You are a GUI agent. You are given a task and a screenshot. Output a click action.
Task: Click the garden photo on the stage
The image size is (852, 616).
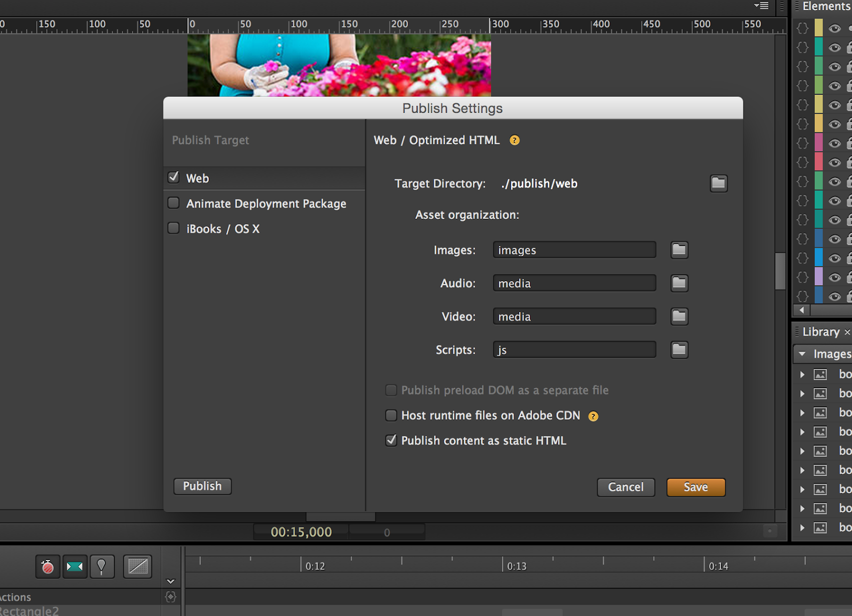pos(339,65)
